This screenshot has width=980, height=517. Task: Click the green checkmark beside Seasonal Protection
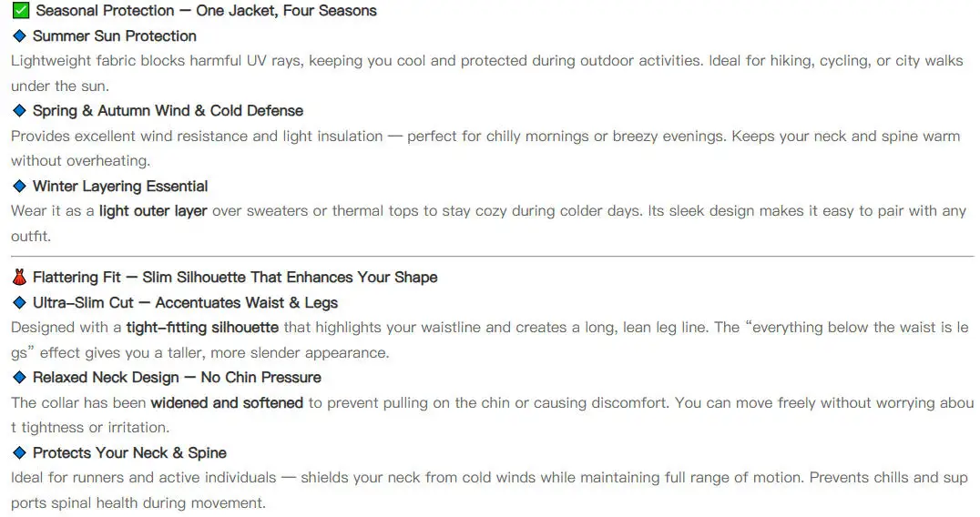[x=19, y=11]
